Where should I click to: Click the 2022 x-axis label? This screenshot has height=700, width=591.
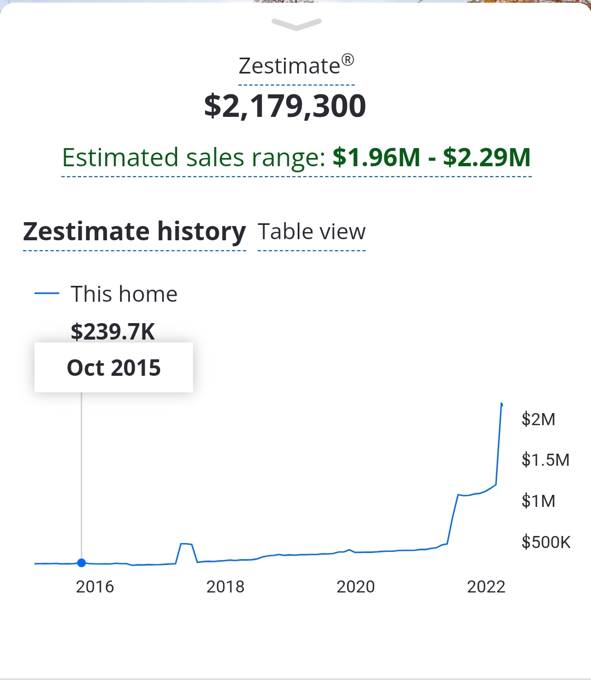tap(486, 586)
